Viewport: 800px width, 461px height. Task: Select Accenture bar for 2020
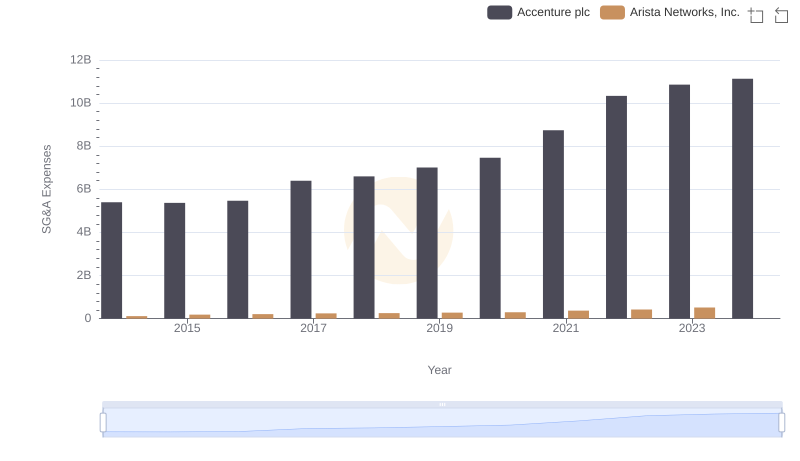pos(490,238)
